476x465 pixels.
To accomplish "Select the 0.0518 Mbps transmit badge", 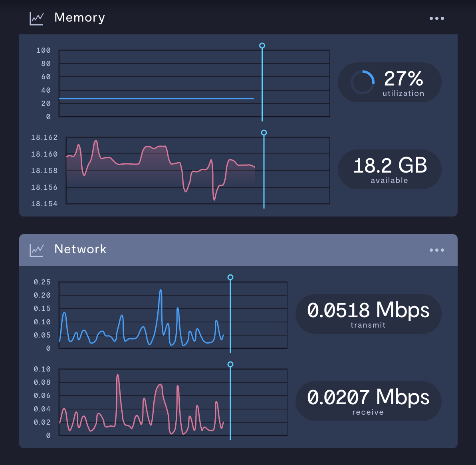I will click(x=368, y=314).
